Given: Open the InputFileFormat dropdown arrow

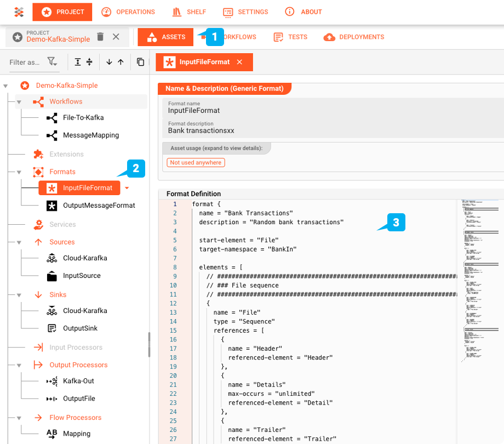Looking at the screenshot, I should pyautogui.click(x=127, y=188).
